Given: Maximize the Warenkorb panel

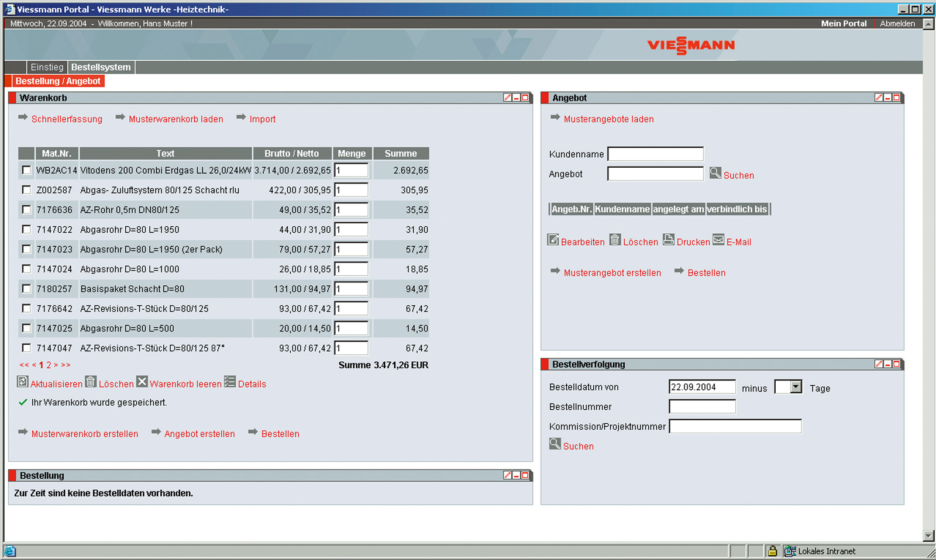Looking at the screenshot, I should coord(525,98).
